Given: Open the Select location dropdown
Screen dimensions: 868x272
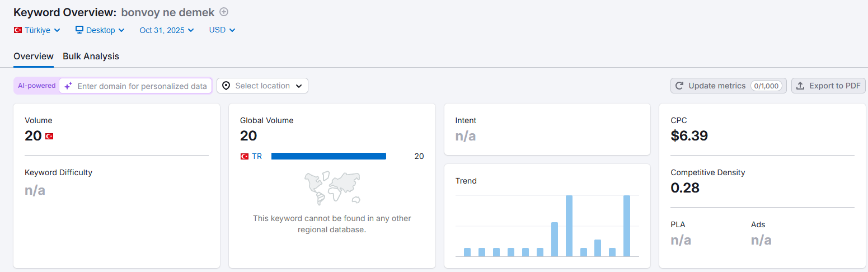Looking at the screenshot, I should coord(262,86).
